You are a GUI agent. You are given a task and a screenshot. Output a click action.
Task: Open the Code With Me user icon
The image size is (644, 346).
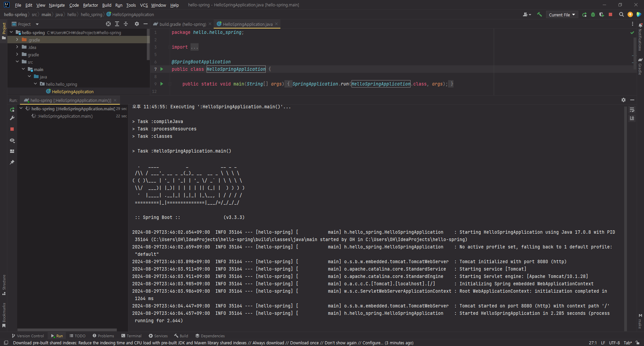point(527,14)
